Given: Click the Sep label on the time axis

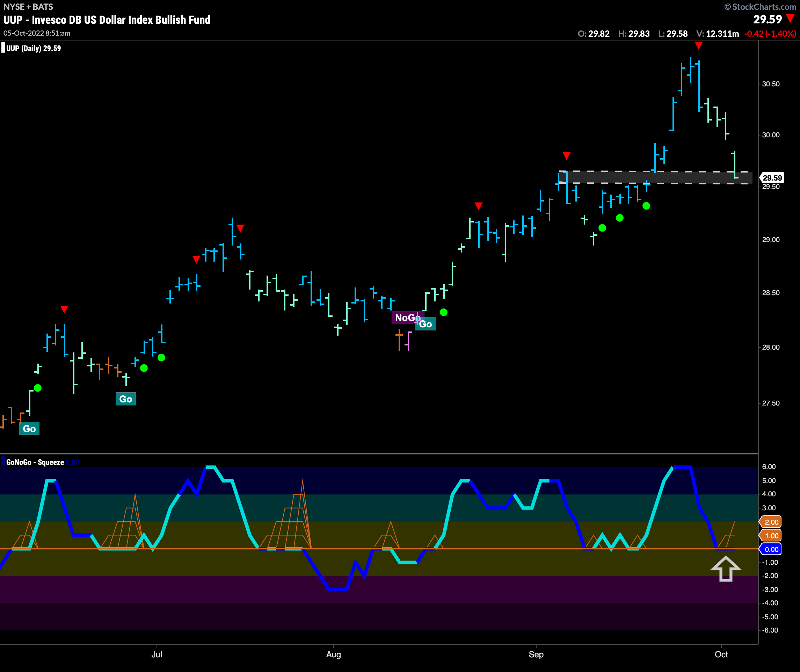Looking at the screenshot, I should pos(536,655).
